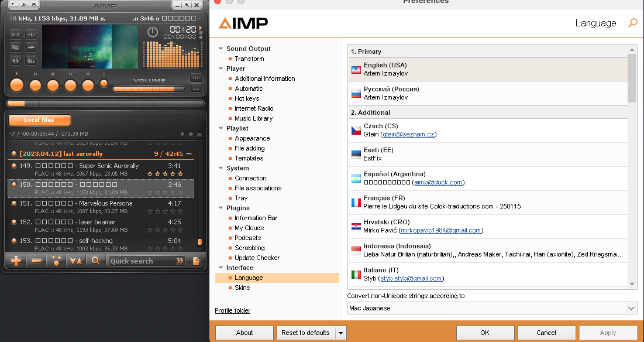Toggle repeat mode in the player

(x=15, y=61)
